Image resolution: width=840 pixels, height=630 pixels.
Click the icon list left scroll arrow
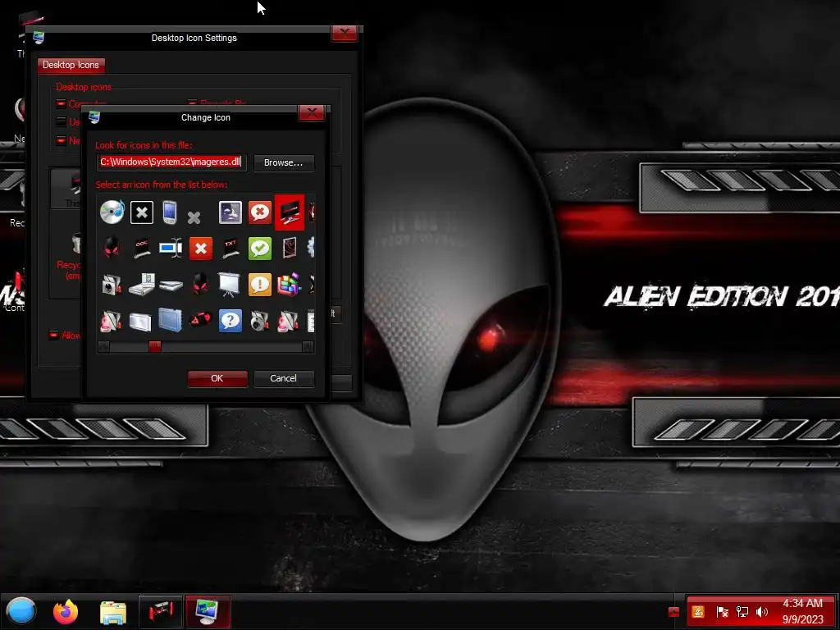(x=104, y=347)
